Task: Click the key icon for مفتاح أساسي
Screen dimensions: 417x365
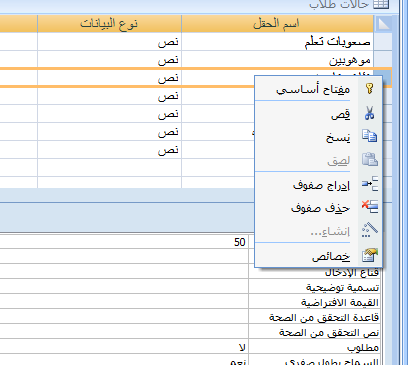Action: point(369,89)
